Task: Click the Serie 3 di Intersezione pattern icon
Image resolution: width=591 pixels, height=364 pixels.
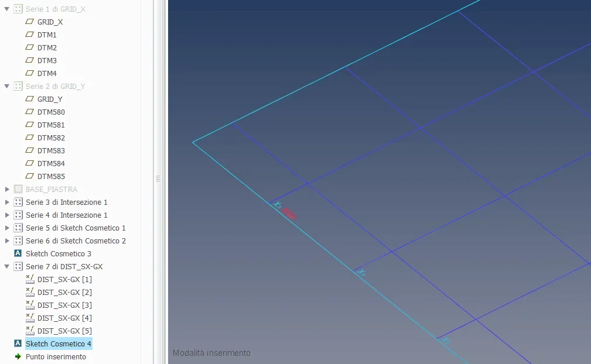Action: (18, 202)
